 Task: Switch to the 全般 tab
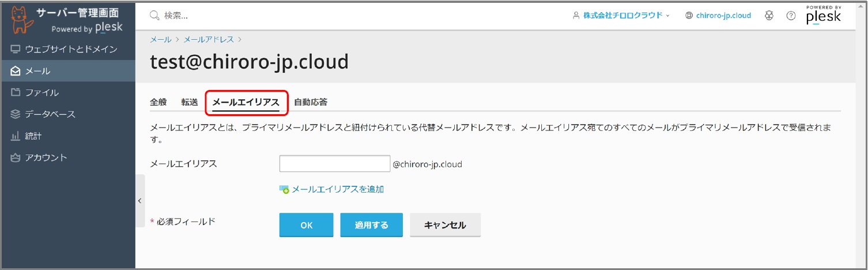(x=158, y=102)
